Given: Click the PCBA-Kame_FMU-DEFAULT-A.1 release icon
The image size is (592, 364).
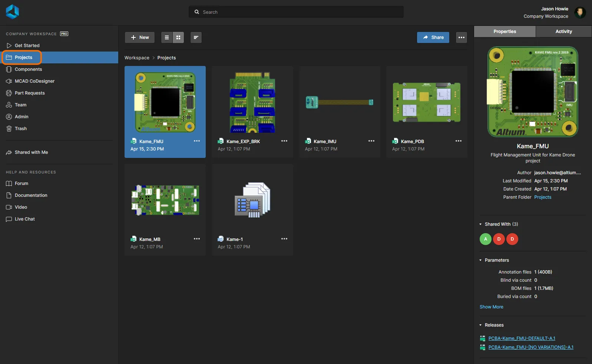Looking at the screenshot, I should (x=483, y=338).
